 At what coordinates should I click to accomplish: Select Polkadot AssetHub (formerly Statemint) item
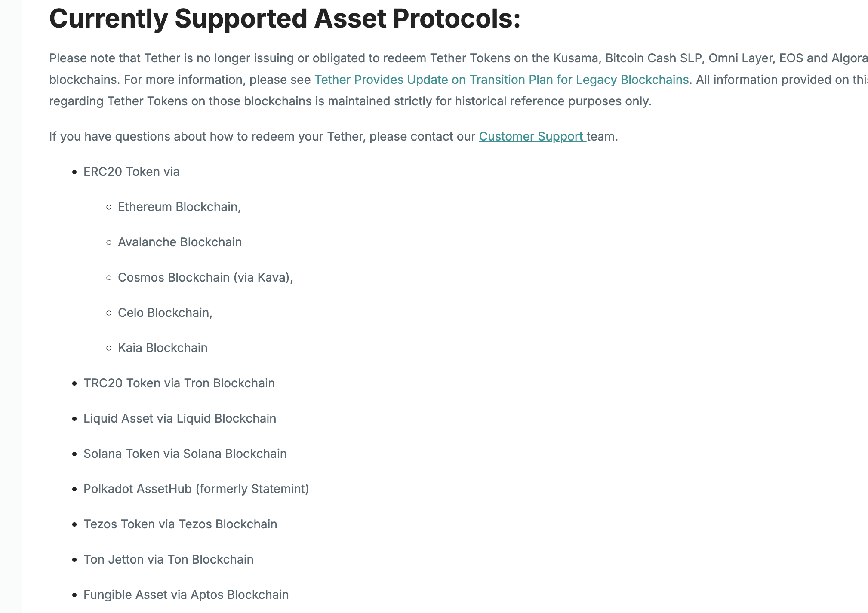click(x=196, y=489)
